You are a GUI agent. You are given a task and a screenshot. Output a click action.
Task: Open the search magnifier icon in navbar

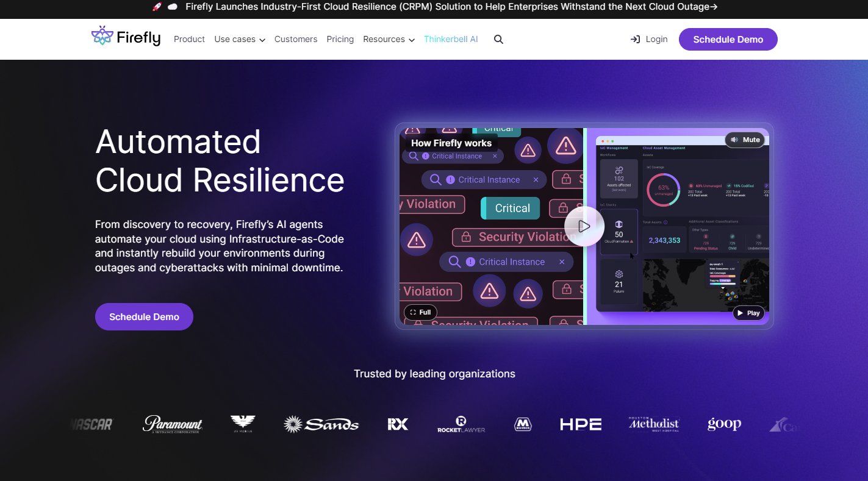(x=498, y=39)
